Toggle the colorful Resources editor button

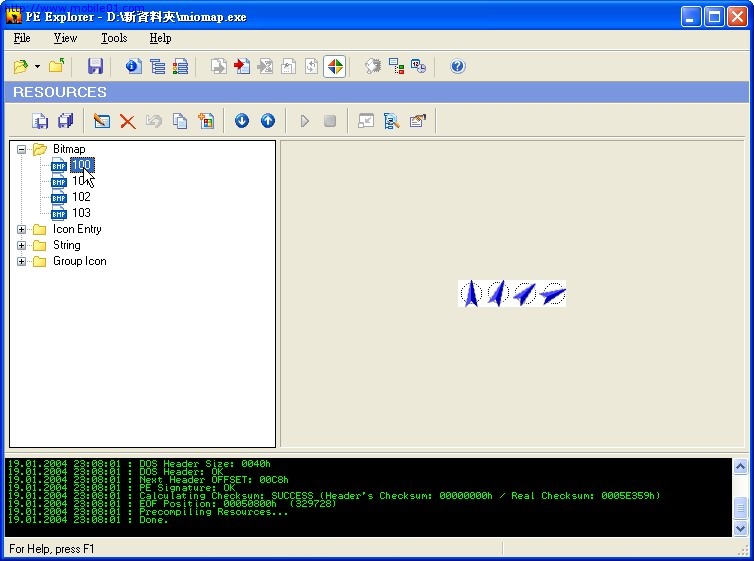335,66
